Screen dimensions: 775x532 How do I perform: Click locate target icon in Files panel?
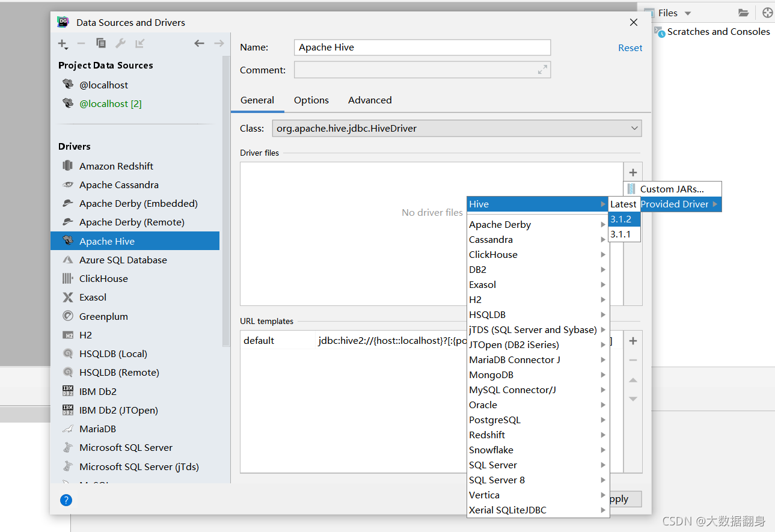coord(767,13)
